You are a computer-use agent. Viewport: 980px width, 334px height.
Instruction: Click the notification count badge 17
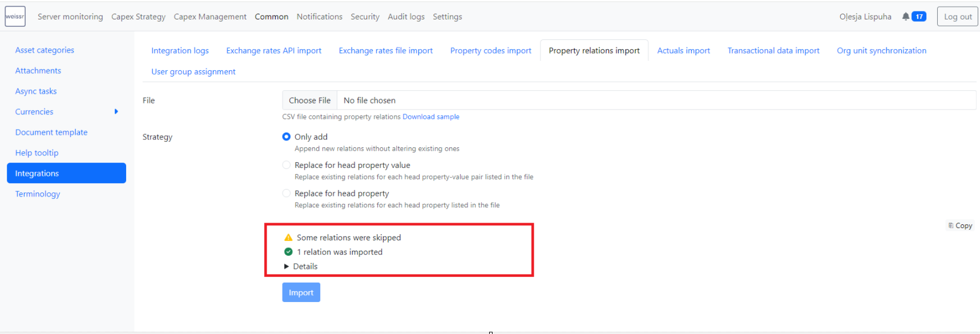pos(919,17)
